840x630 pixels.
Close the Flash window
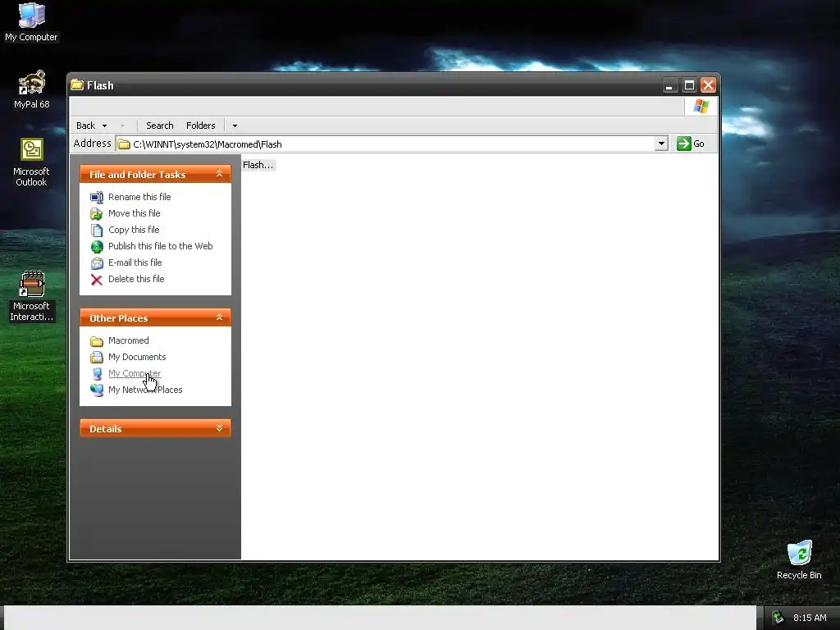point(708,85)
